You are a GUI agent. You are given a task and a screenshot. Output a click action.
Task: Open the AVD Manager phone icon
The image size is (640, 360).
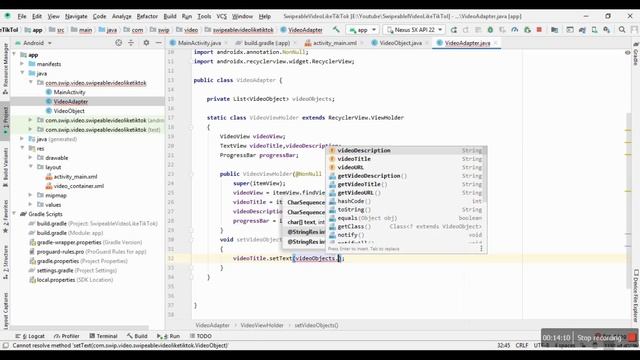pos(594,30)
